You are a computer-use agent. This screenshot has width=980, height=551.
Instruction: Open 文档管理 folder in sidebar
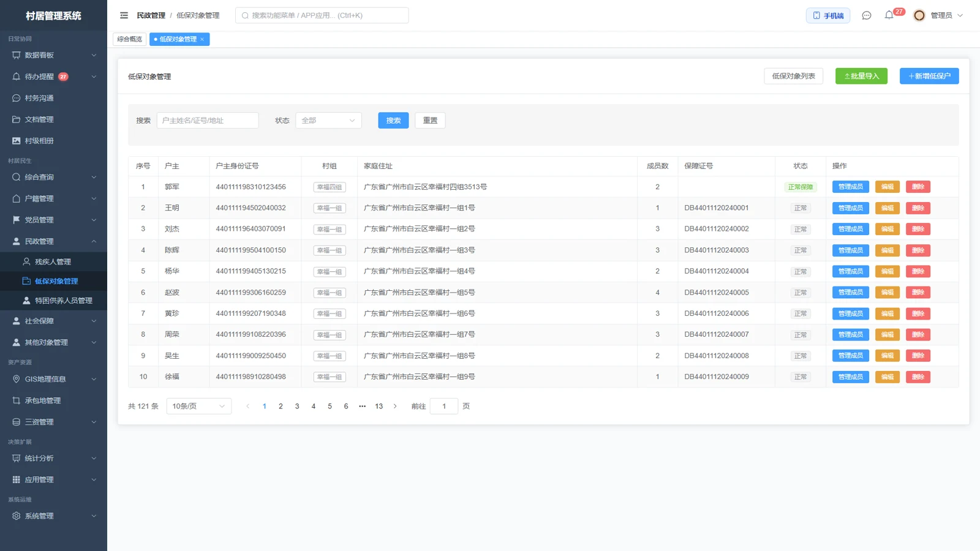pyautogui.click(x=53, y=119)
